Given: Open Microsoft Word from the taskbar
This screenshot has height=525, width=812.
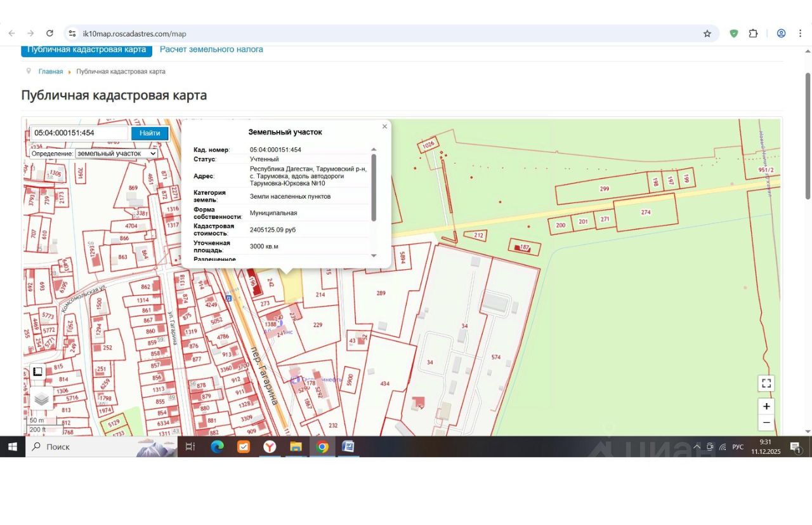Looking at the screenshot, I should pos(348,447).
